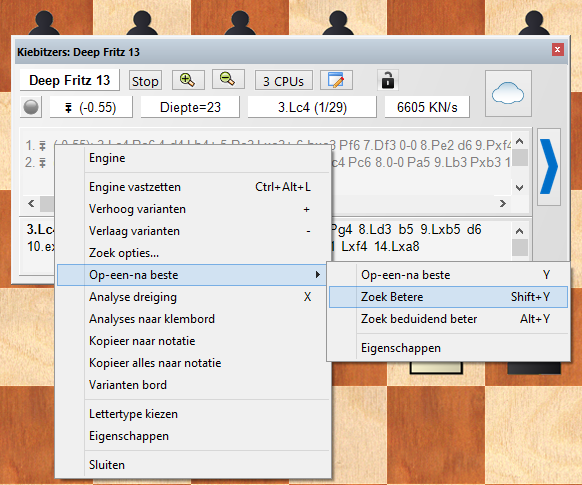Image resolution: width=582 pixels, height=485 pixels.
Task: Select Analyse dreiging menu entry
Action: (x=193, y=297)
